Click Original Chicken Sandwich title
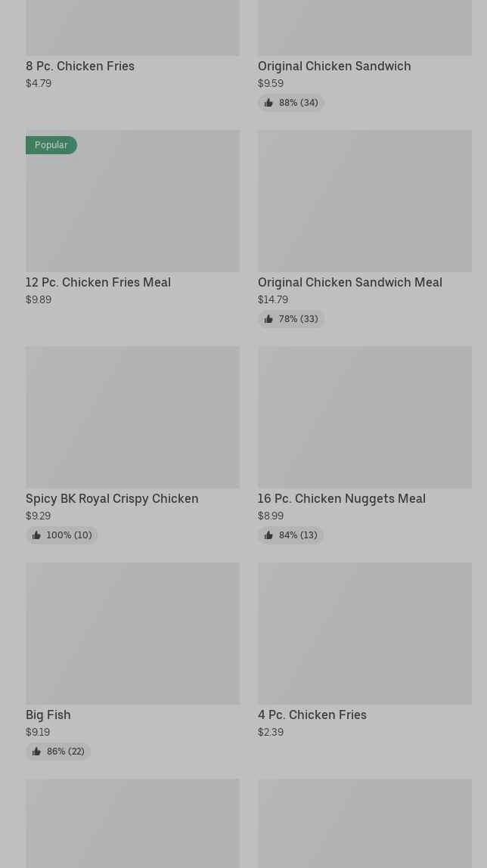Image resolution: width=487 pixels, height=868 pixels. pyautogui.click(x=334, y=66)
